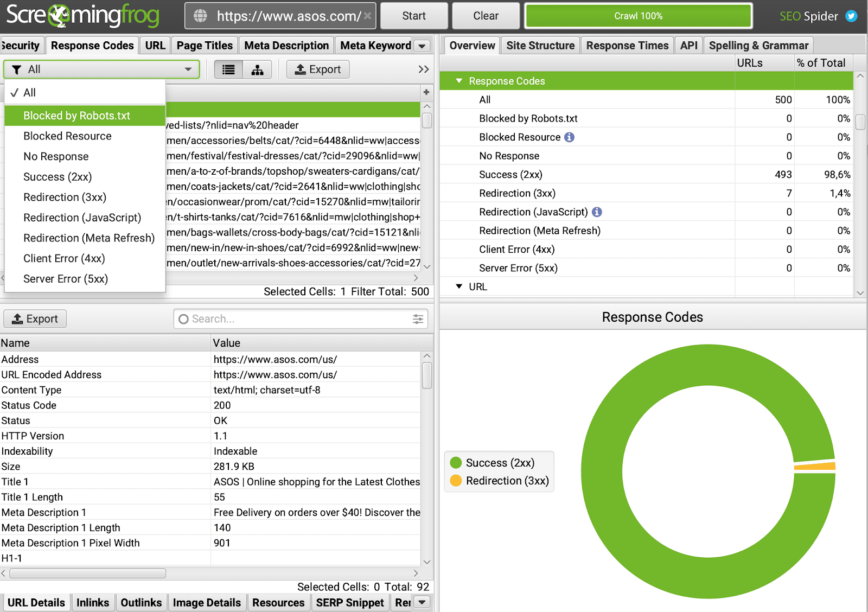Choose Blocked Resource filter option
The height and width of the screenshot is (612, 868).
click(x=85, y=136)
